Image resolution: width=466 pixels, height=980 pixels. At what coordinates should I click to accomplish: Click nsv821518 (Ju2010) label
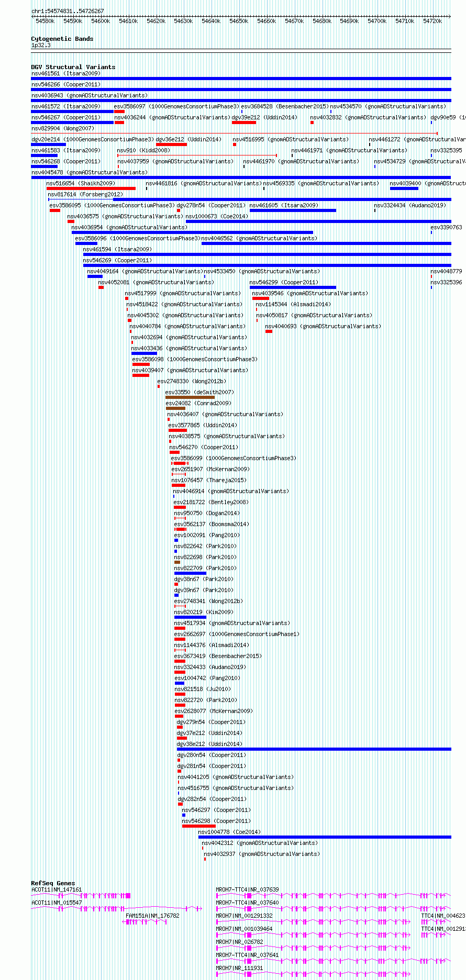(202, 689)
